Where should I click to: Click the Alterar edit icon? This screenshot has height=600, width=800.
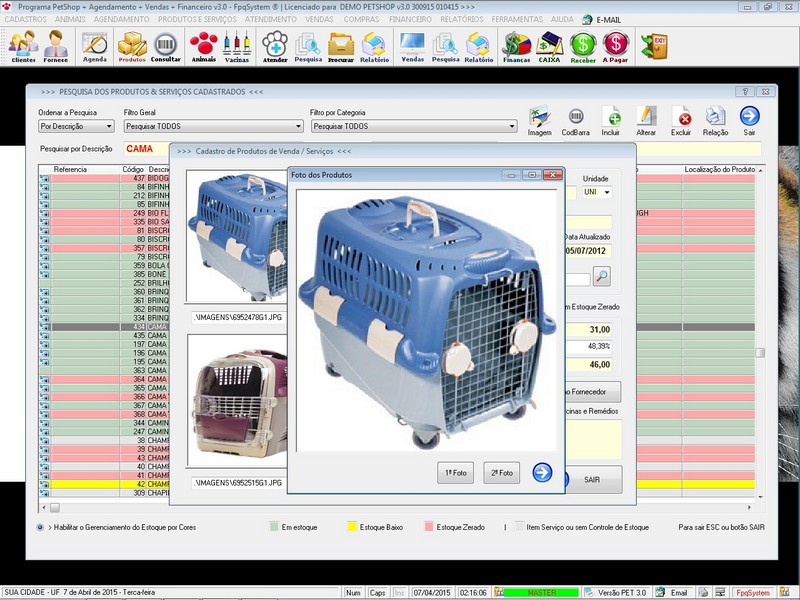point(646,121)
